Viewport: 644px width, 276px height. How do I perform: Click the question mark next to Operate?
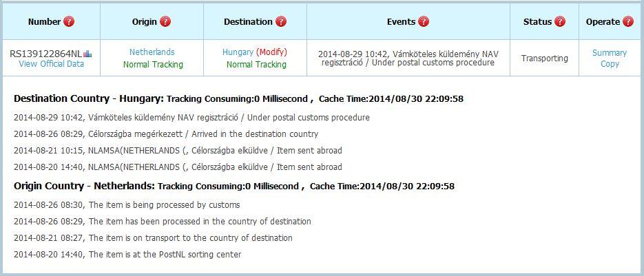[x=628, y=21]
